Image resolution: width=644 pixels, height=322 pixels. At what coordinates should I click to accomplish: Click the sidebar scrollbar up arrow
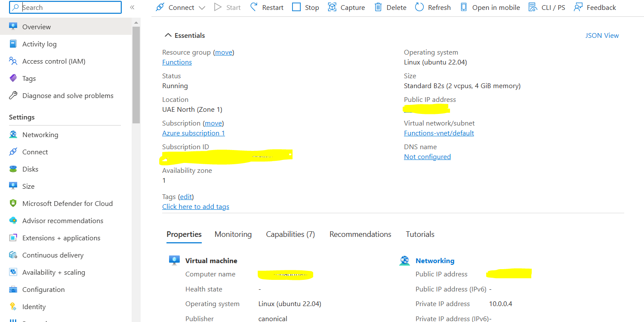tap(136, 22)
